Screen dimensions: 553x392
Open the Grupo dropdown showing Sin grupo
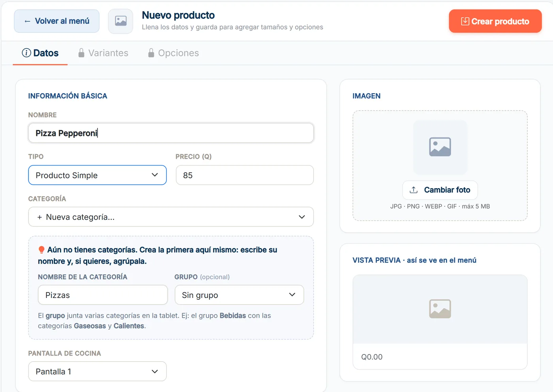(239, 295)
